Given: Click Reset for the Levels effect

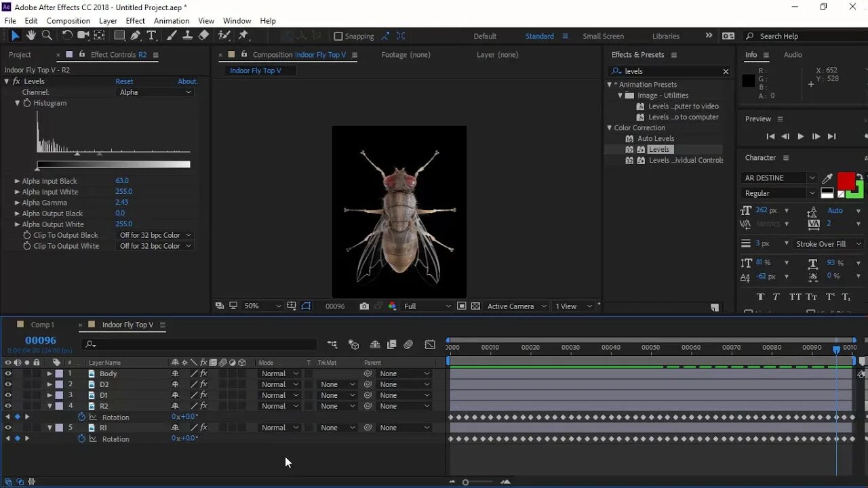Looking at the screenshot, I should 124,81.
